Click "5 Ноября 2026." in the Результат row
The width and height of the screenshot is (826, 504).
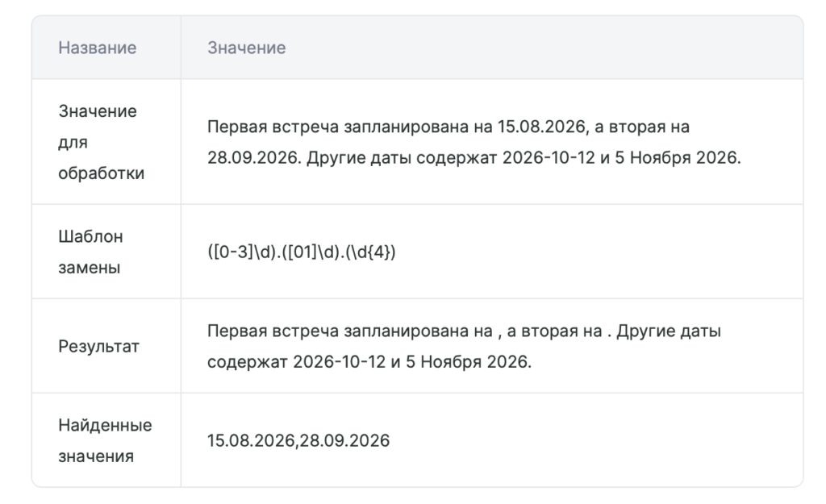(469, 362)
